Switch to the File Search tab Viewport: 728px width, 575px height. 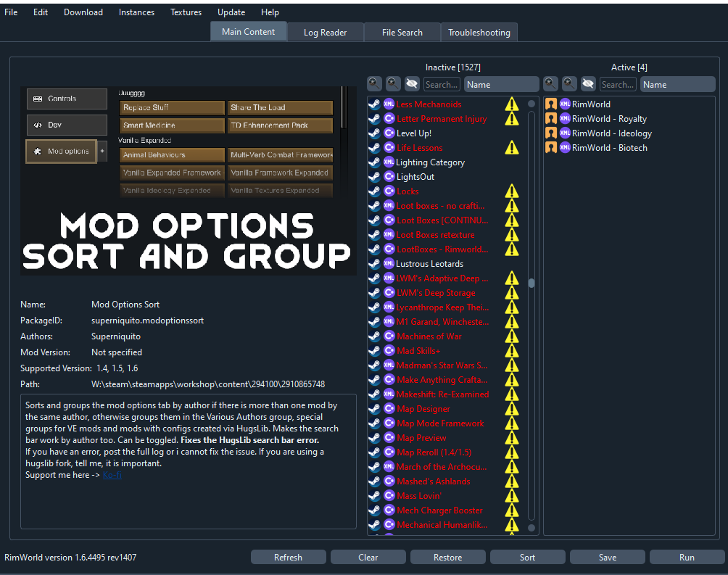point(402,33)
